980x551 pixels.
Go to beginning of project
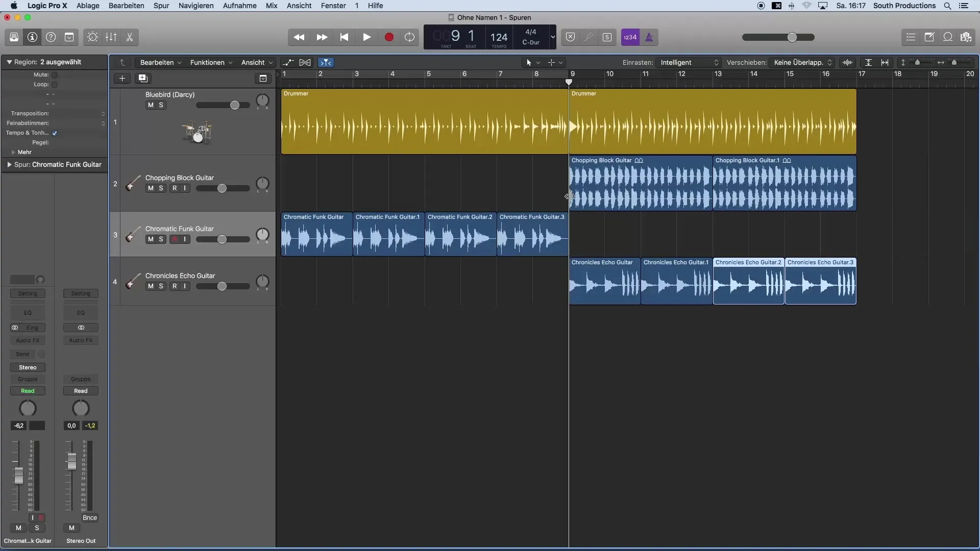pos(344,37)
